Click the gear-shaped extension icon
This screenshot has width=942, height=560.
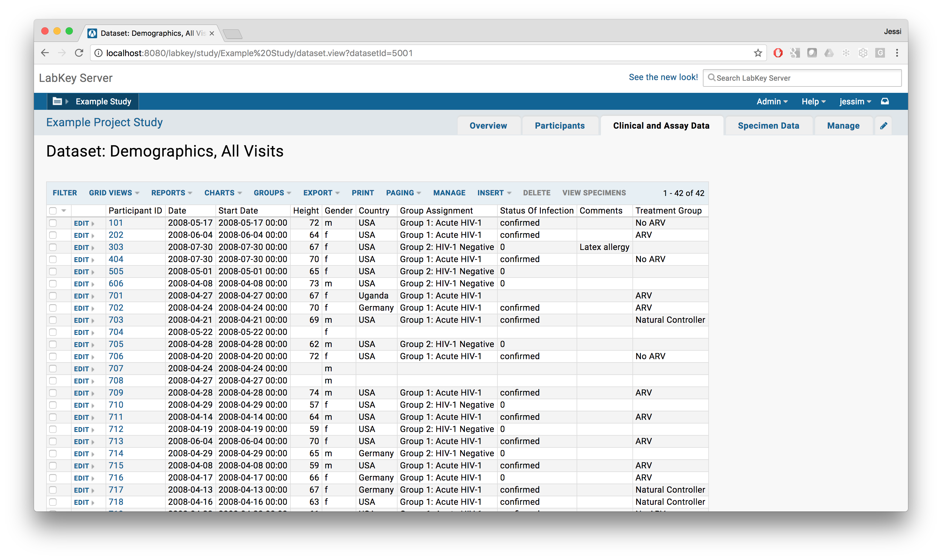[x=863, y=53]
